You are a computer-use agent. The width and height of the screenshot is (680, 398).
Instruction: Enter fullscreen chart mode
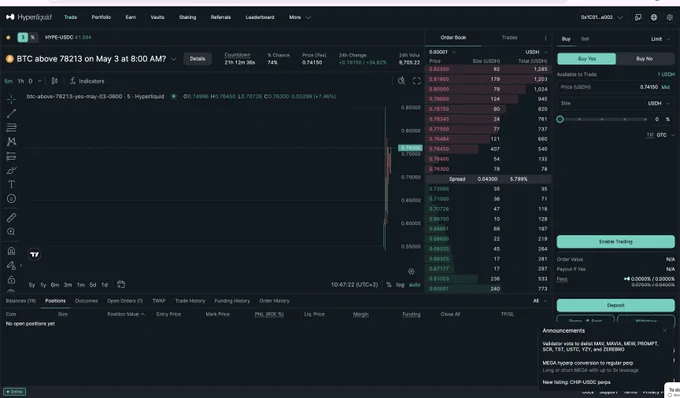[417, 81]
